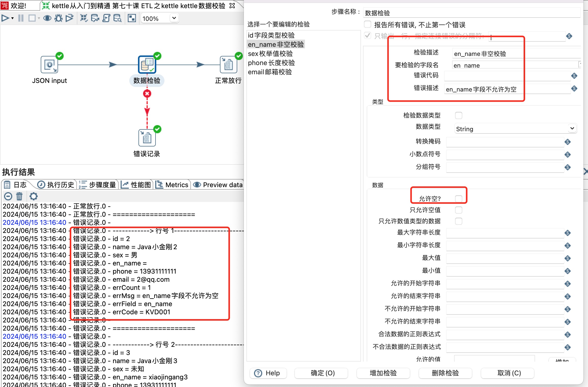Click the Debug transformation bug icon
This screenshot has width=588, height=387.
tap(59, 18)
